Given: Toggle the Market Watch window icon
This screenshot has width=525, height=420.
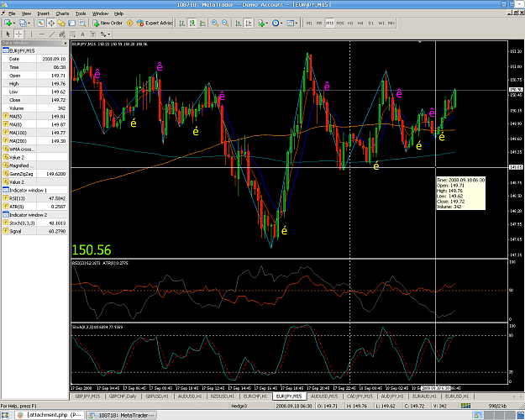Looking at the screenshot, I should coord(40,23).
